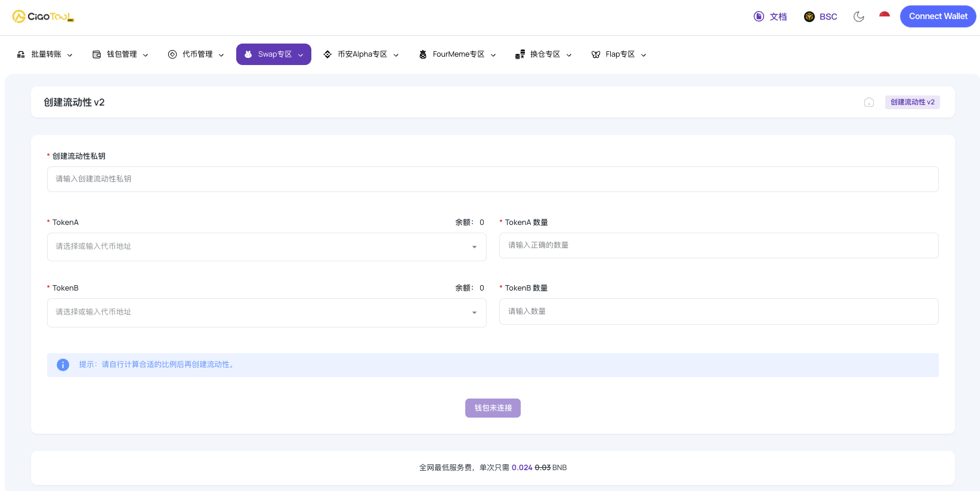Click the red flag language icon

(x=885, y=16)
